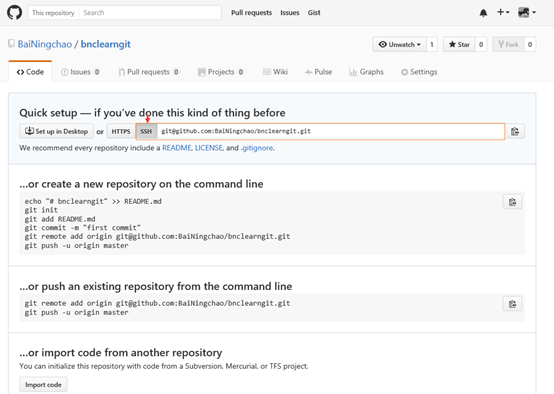Open Gist in the top navigation
The width and height of the screenshot is (554, 394).
click(314, 13)
